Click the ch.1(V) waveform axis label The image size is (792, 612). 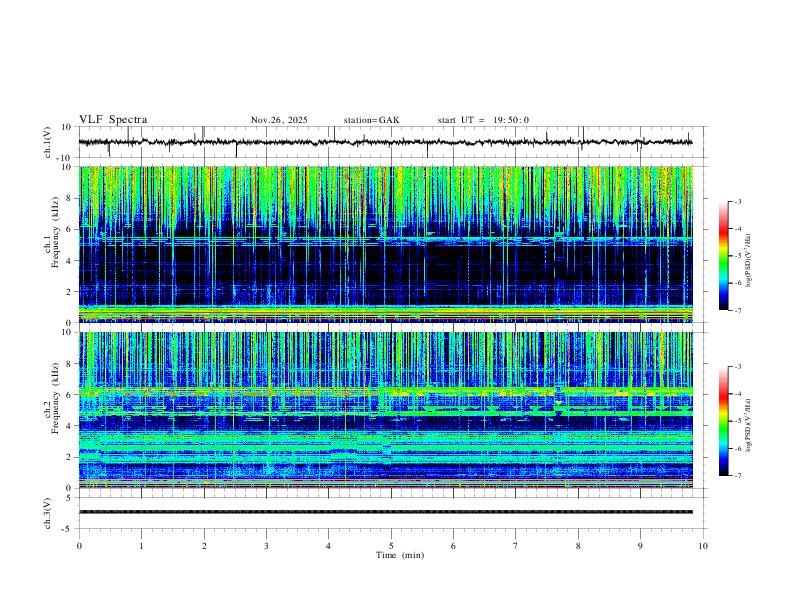click(47, 142)
